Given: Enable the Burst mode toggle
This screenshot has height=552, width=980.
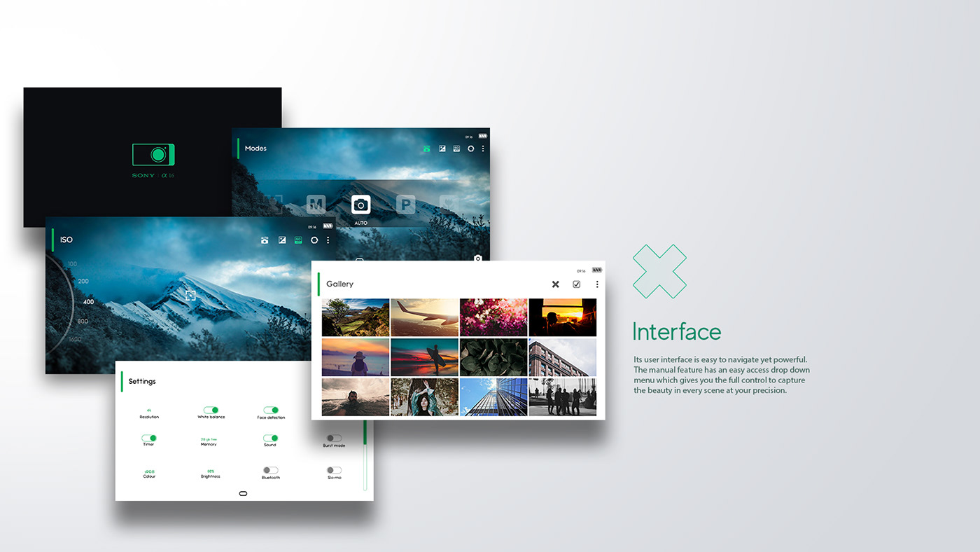Looking at the screenshot, I should tap(334, 438).
